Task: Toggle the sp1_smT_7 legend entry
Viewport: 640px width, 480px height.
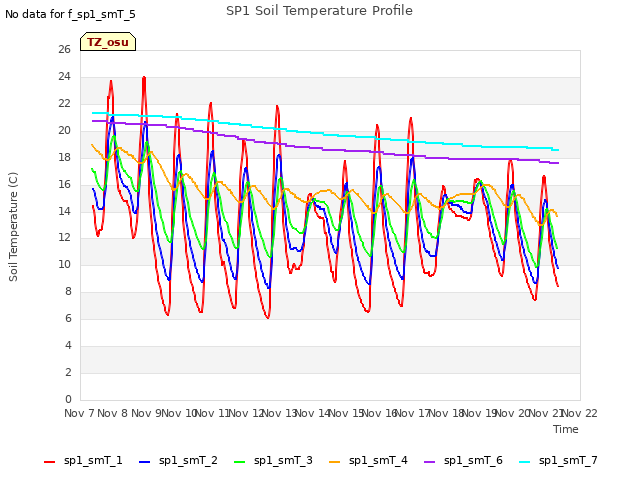Action: [x=558, y=461]
